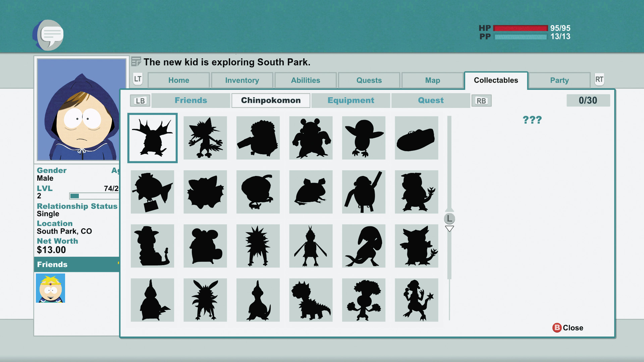This screenshot has width=644, height=362.
Task: Click the RB next sub-tab button
Action: point(481,101)
